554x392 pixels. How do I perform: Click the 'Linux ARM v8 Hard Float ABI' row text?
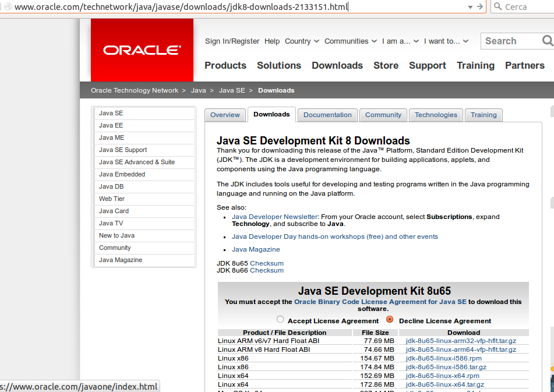click(264, 349)
